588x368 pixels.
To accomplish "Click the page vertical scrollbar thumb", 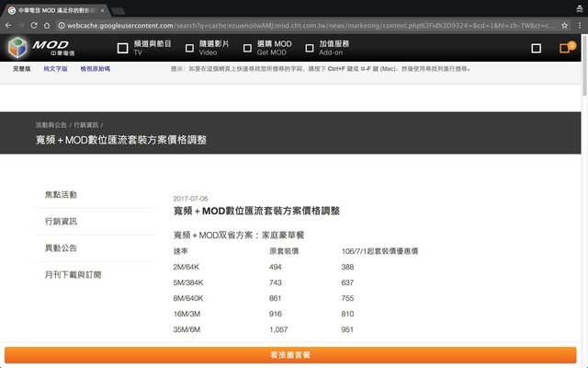I will (x=584, y=65).
